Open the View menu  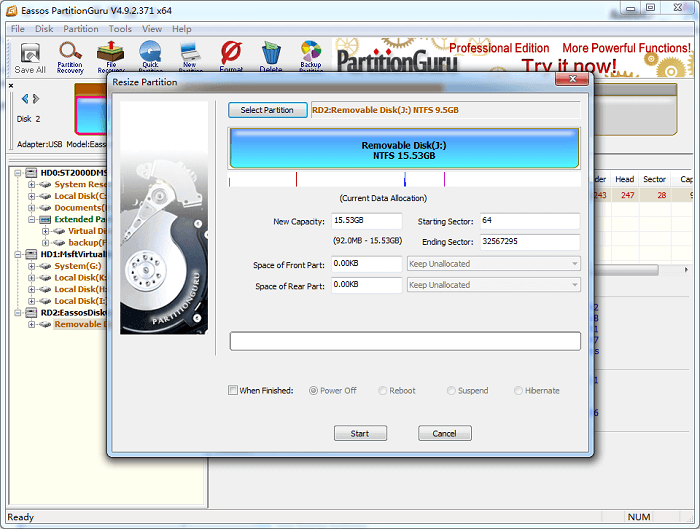(152, 29)
